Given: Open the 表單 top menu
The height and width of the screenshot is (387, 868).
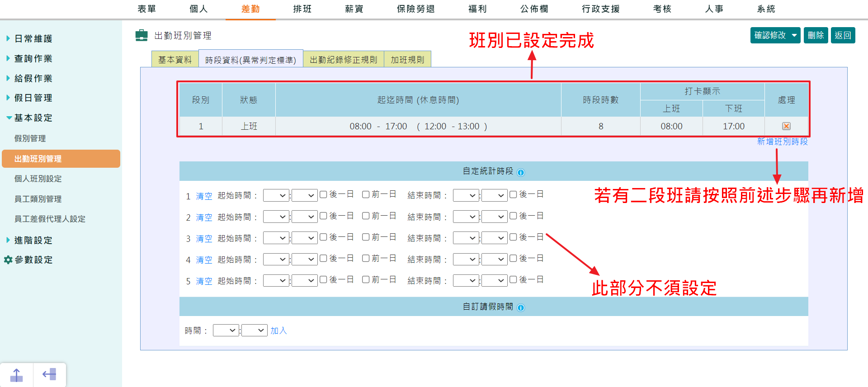Looking at the screenshot, I should coord(147,9).
